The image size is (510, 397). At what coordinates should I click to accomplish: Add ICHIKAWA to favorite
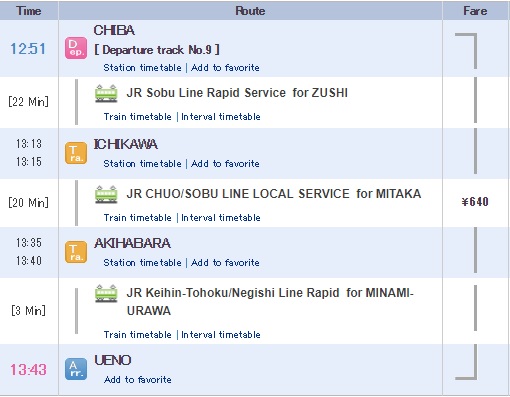[225, 164]
